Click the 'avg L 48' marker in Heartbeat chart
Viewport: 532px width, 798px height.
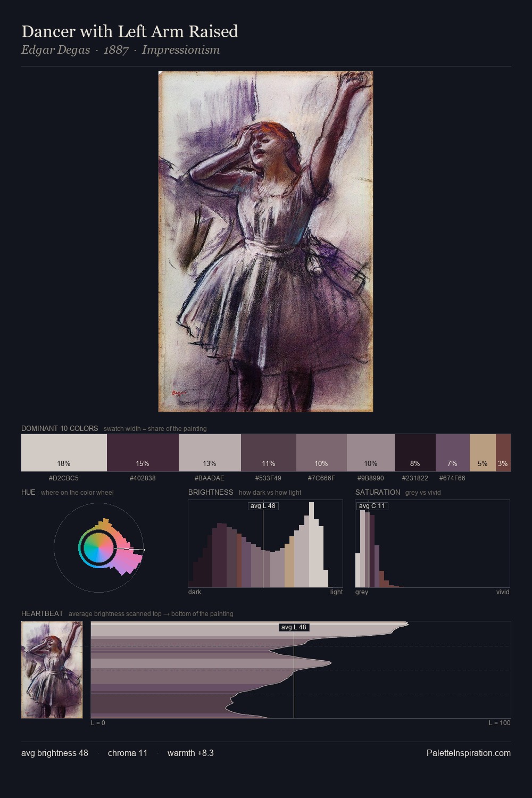tap(294, 627)
